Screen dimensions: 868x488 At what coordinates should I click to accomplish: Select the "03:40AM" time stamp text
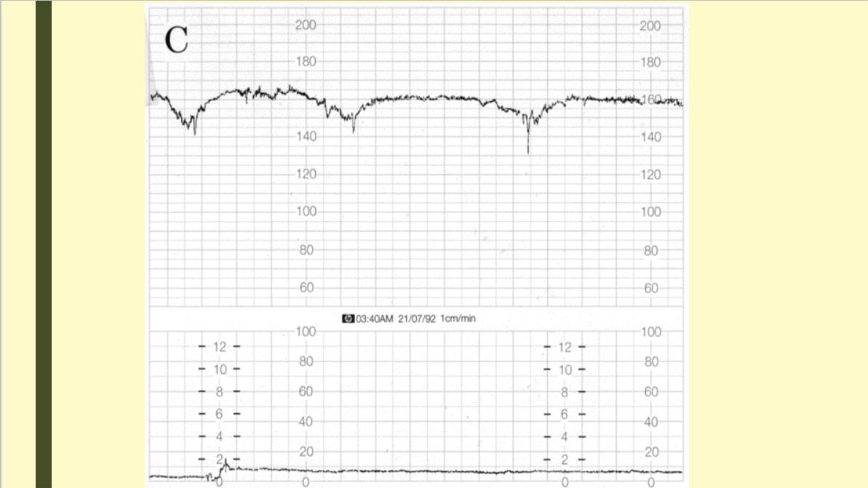[x=374, y=319]
